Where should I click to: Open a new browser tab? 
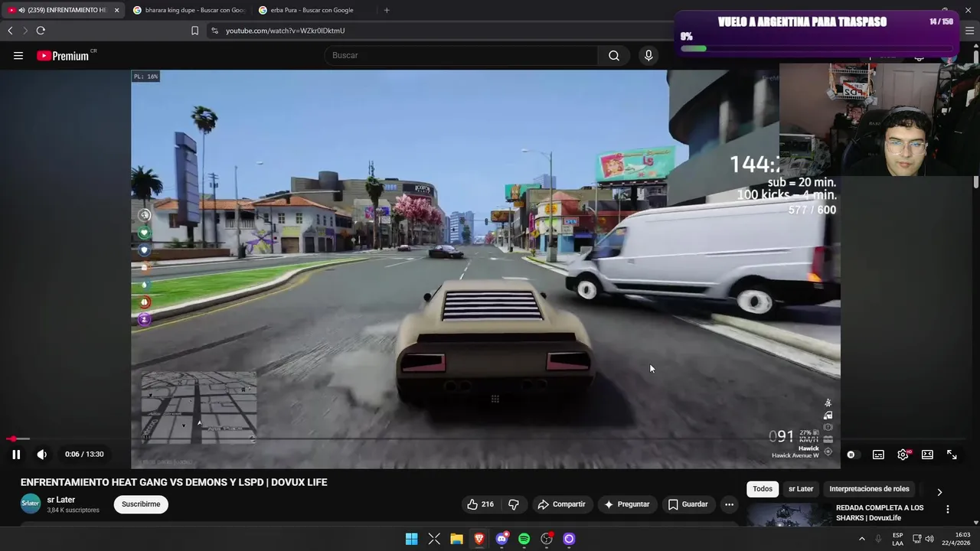point(387,10)
